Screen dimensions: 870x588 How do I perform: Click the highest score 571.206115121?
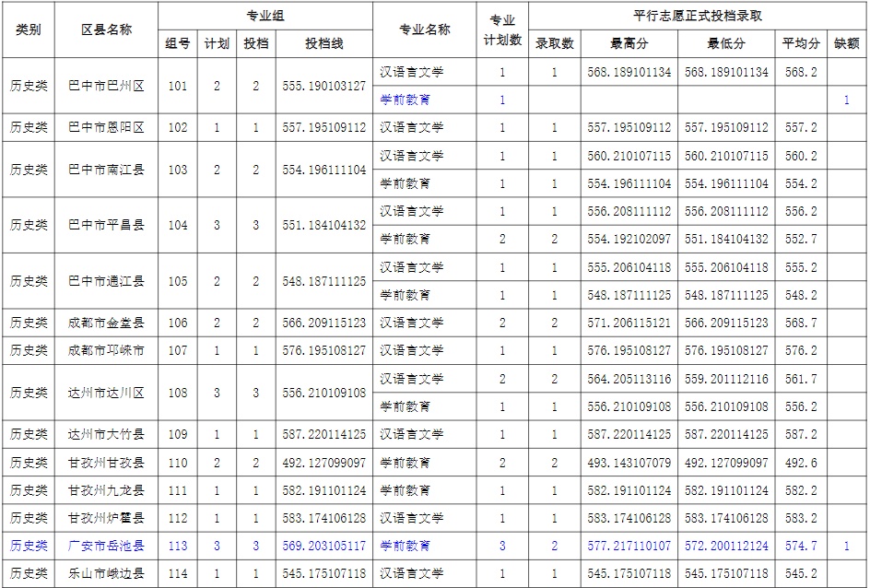click(629, 323)
